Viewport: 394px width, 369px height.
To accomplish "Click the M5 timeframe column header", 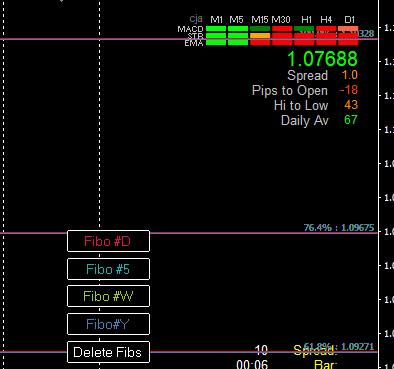I will click(x=236, y=20).
